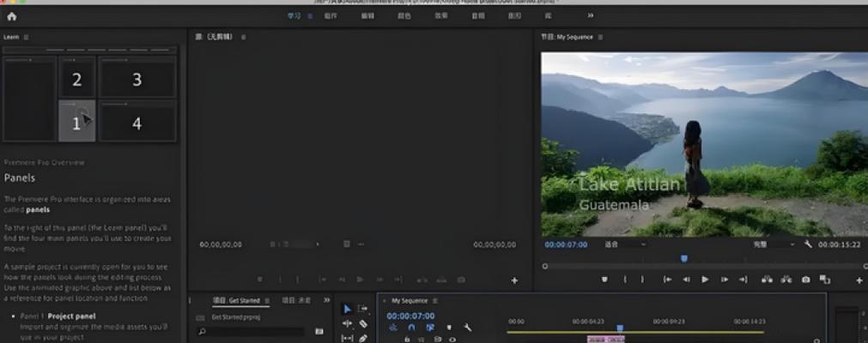The width and height of the screenshot is (868, 343).
Task: Click Mark In in Program monitor
Action: click(625, 280)
